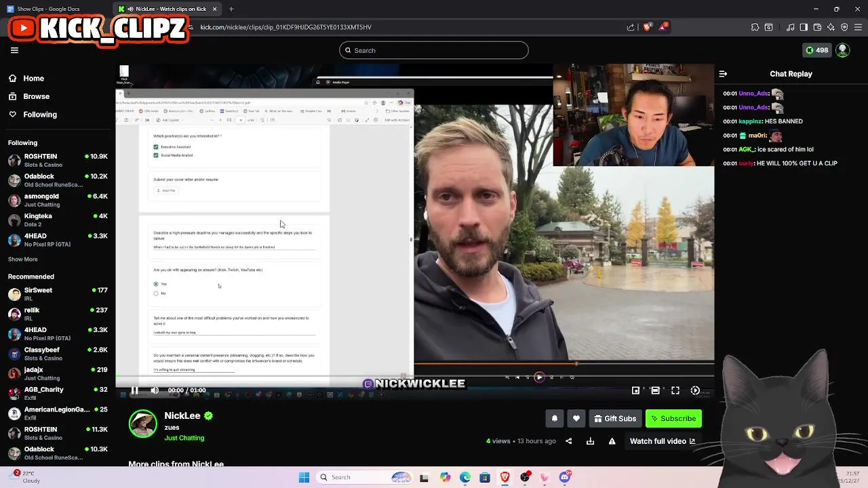Open Odablock 10.2K channel in Following

[58, 180]
